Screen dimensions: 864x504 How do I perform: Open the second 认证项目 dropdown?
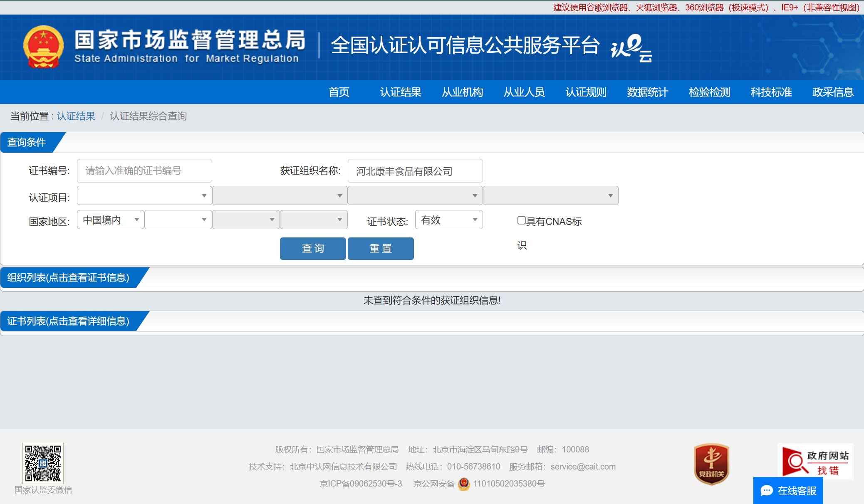280,195
